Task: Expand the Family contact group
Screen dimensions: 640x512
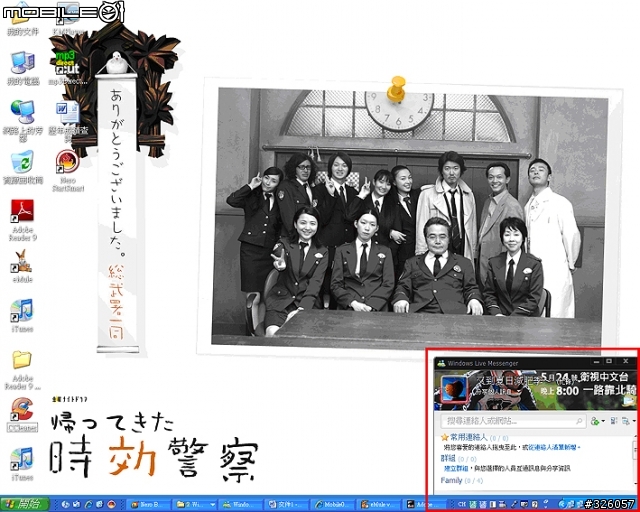Action: pyautogui.click(x=462, y=481)
